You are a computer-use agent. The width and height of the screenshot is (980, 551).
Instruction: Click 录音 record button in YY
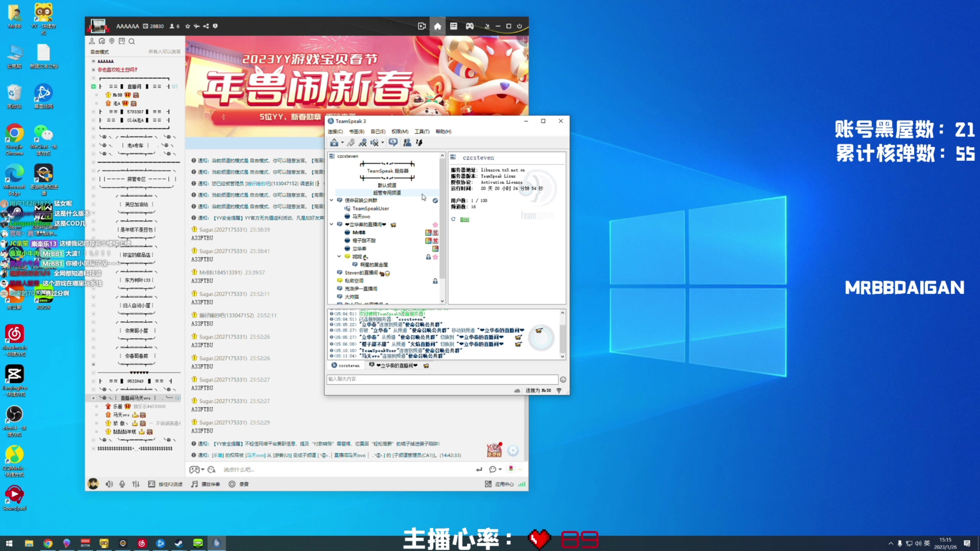point(239,484)
